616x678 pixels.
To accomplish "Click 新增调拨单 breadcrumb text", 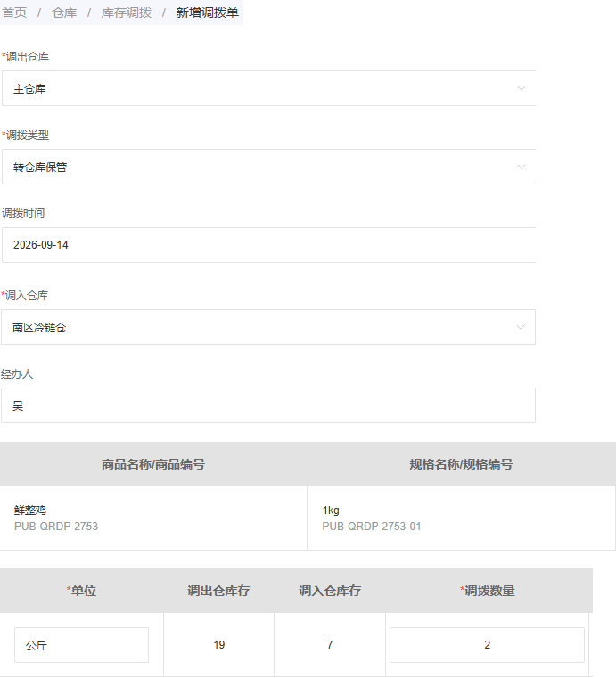I will coord(207,12).
